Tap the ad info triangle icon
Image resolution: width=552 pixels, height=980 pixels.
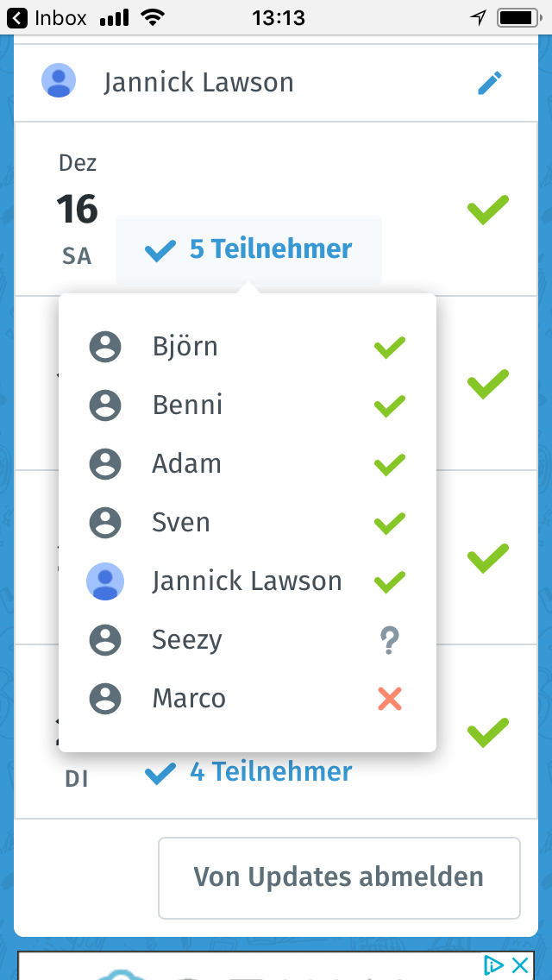click(x=493, y=964)
